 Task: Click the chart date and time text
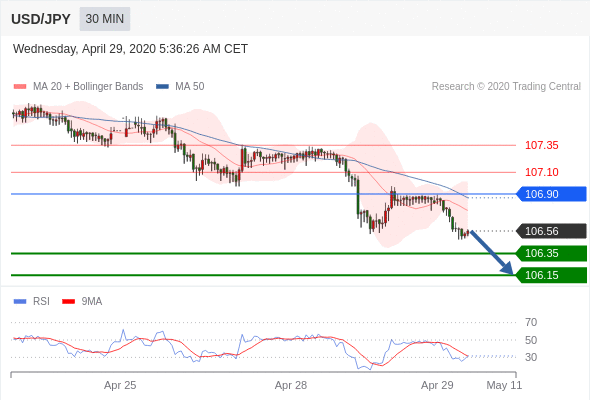click(x=130, y=49)
